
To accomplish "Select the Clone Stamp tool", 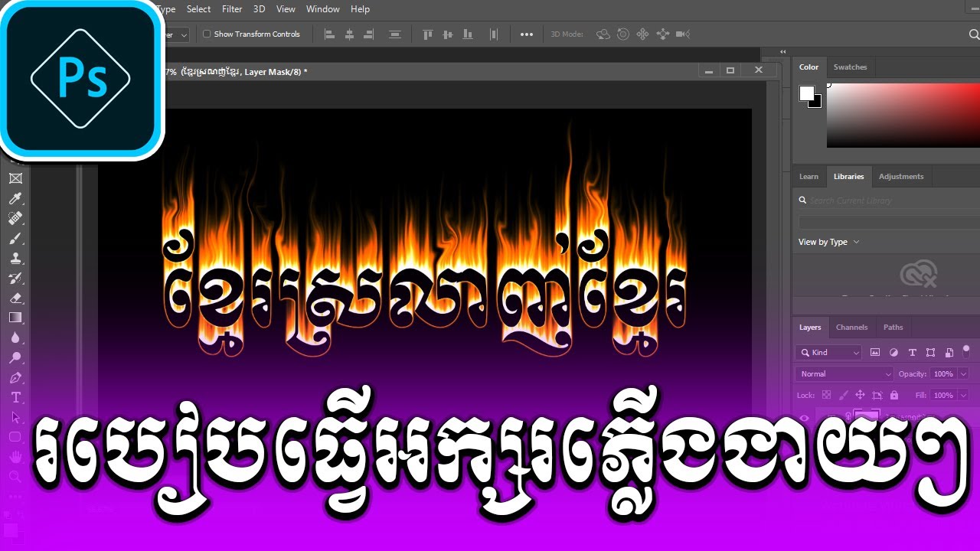I will point(15,258).
